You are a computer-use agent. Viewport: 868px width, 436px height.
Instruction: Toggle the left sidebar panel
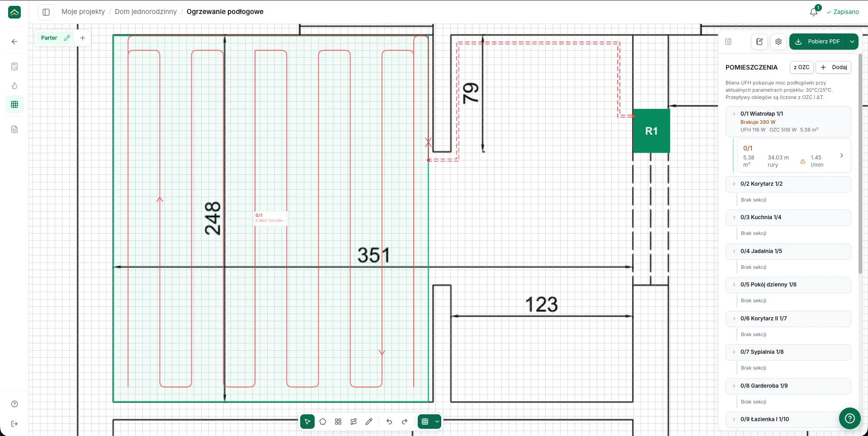[46, 12]
